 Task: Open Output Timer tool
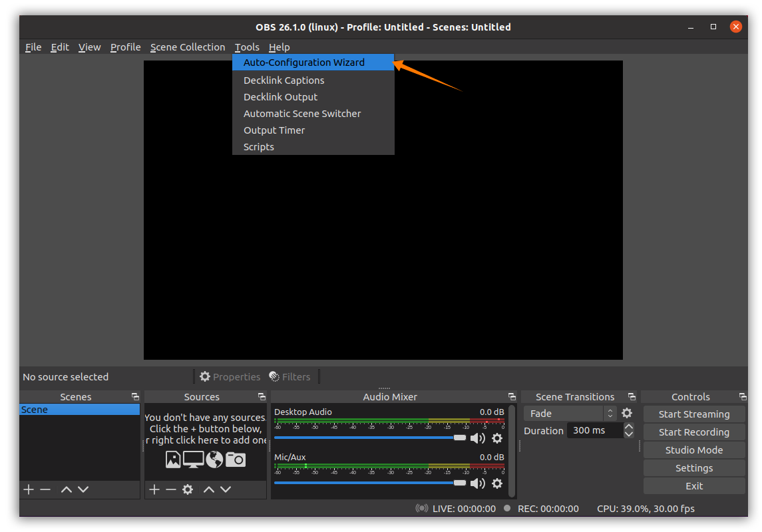click(313, 130)
